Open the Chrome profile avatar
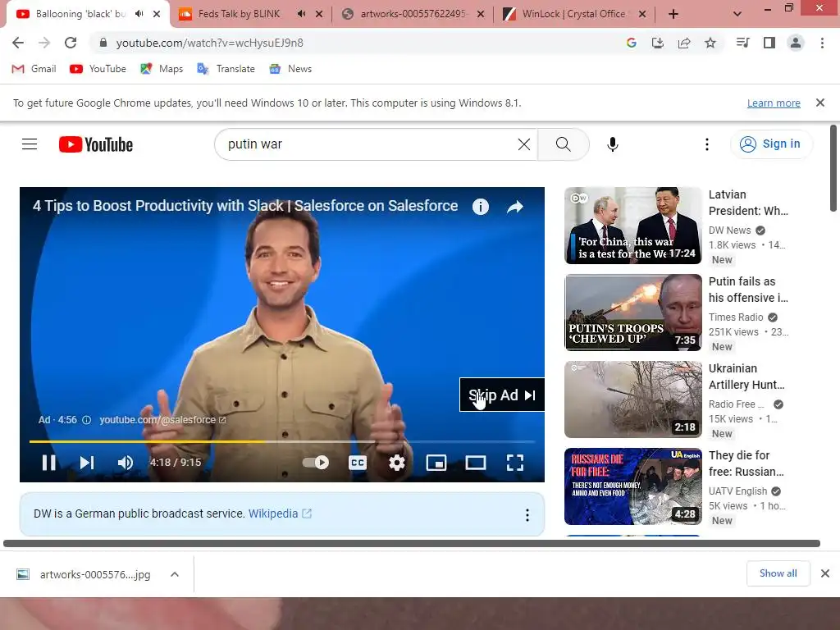The image size is (840, 630). pyautogui.click(x=796, y=43)
